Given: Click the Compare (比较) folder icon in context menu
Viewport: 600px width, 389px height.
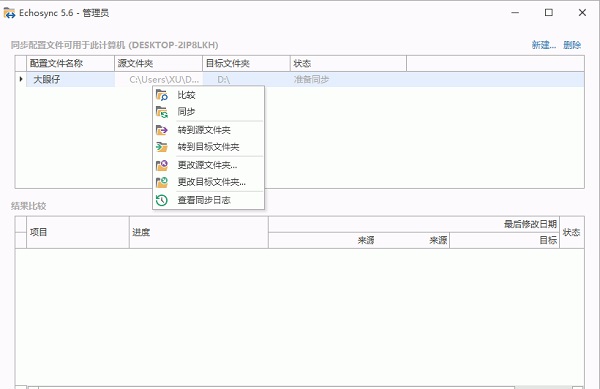Looking at the screenshot, I should (x=162, y=95).
